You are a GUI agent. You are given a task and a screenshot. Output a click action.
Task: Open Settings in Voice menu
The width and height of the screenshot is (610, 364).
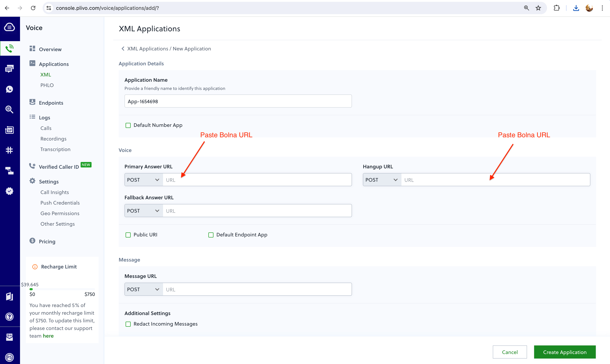pos(49,181)
